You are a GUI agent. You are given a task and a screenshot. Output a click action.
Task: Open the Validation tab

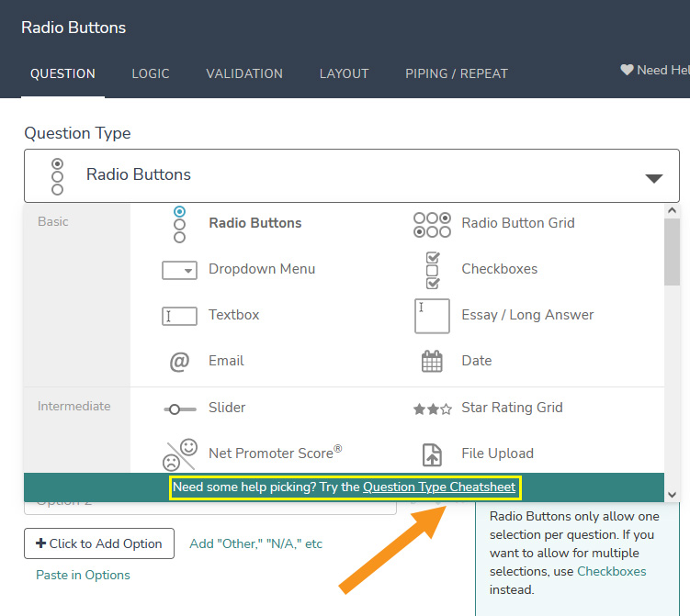click(x=244, y=73)
